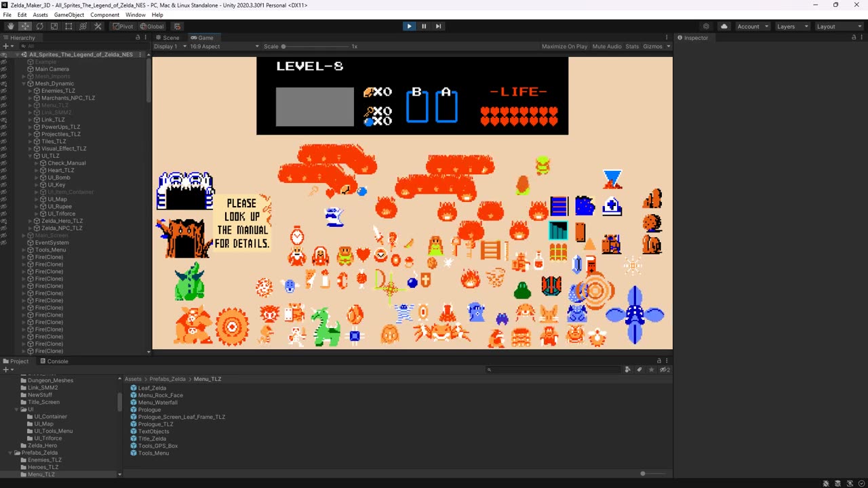
Task: Toggle Pivot handle position
Action: [123, 26]
